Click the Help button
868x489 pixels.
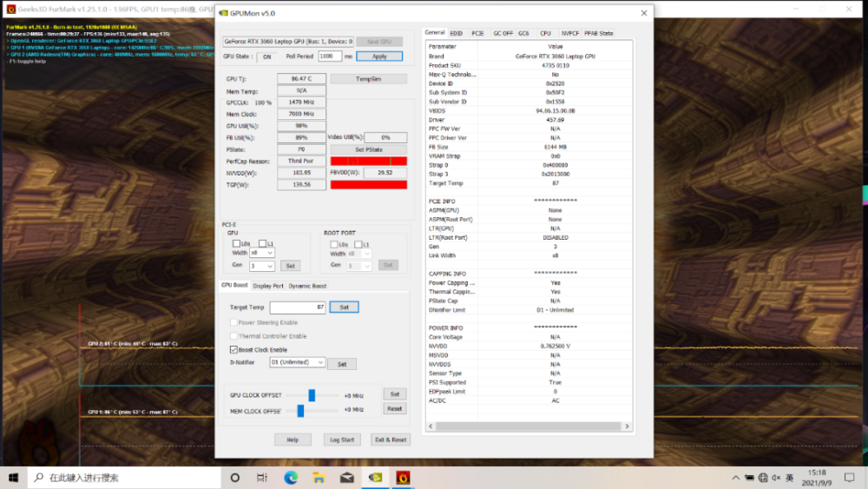point(293,439)
